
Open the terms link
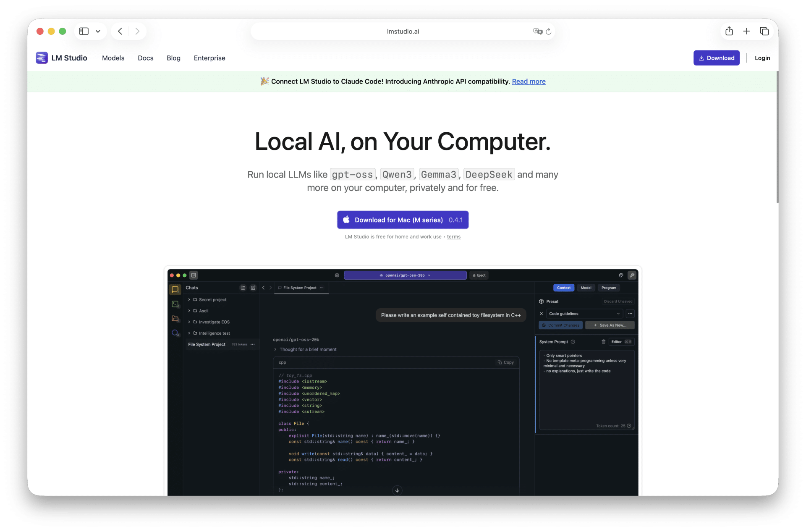click(x=453, y=237)
